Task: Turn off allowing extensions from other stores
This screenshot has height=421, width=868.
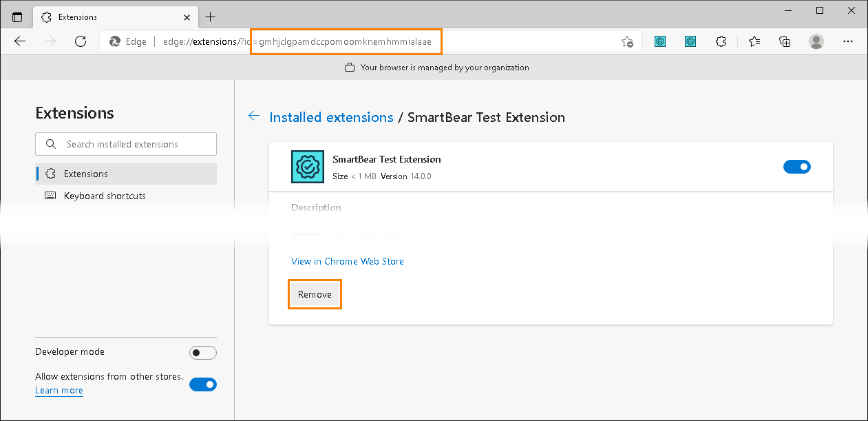Action: [203, 384]
